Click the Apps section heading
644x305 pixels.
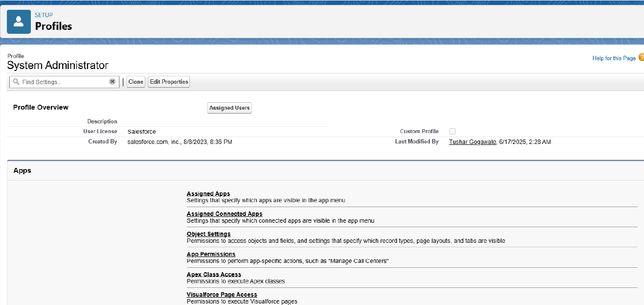[22, 170]
